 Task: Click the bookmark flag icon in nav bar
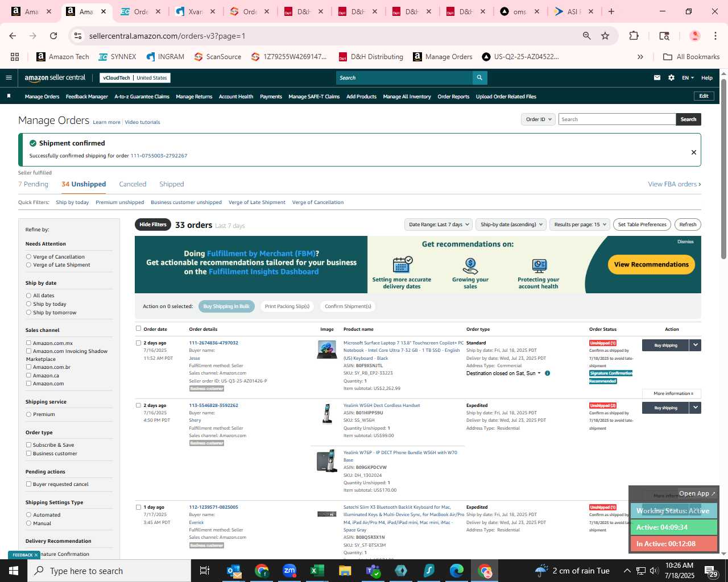click(x=9, y=96)
